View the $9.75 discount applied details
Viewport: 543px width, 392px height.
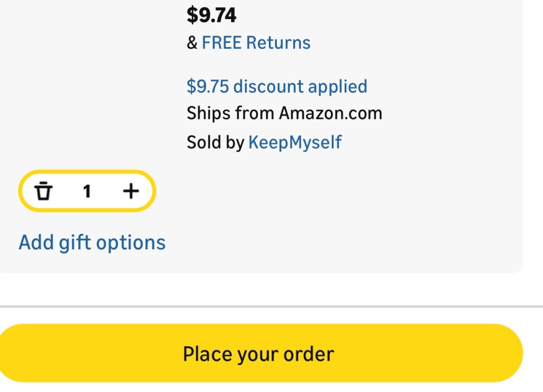pos(277,86)
